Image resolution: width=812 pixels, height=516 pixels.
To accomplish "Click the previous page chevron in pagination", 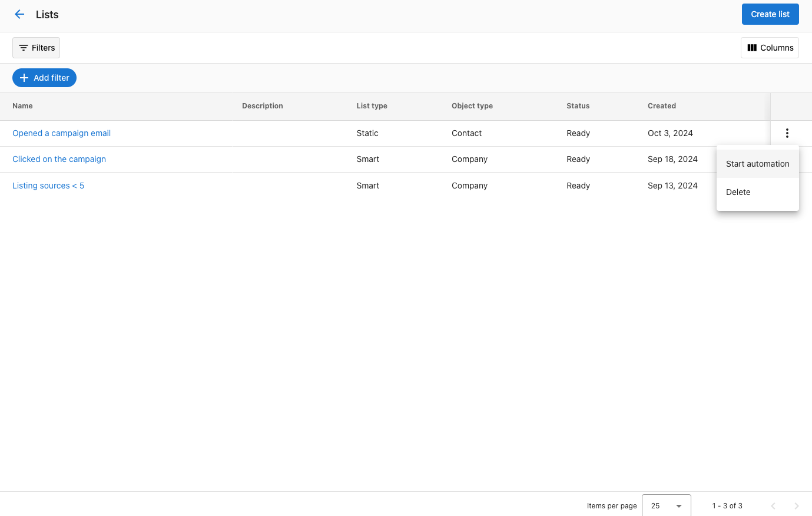I will coord(773,505).
